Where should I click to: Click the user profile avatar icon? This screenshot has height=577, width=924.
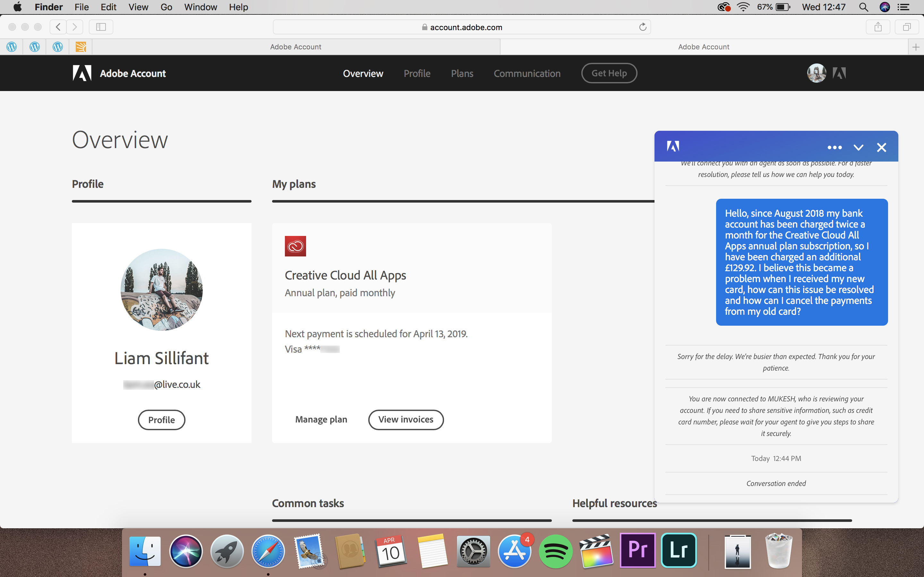[816, 73]
